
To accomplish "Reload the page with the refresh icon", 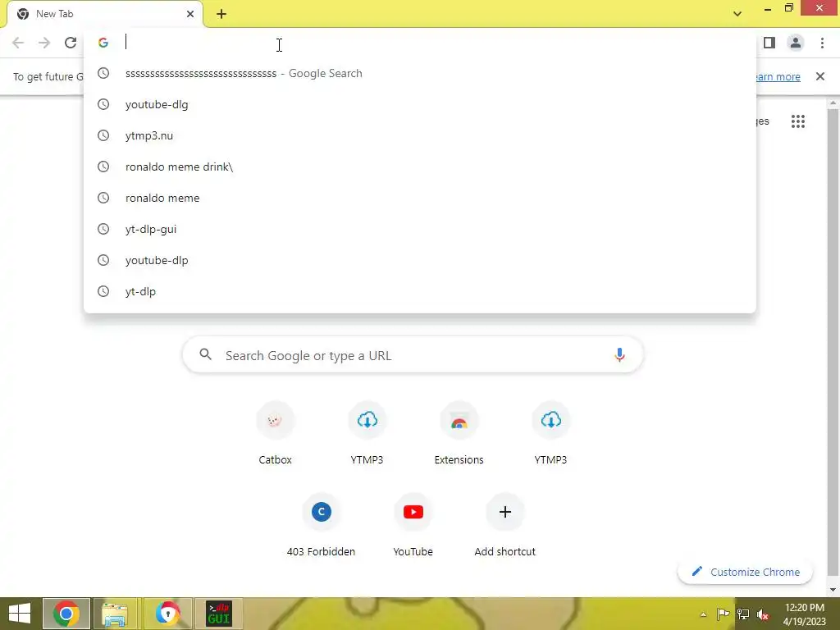I will tap(71, 43).
